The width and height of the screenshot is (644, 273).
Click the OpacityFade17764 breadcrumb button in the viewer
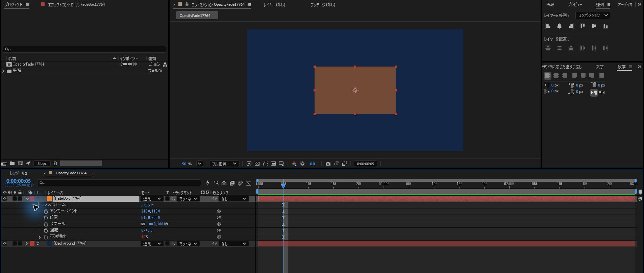coord(197,16)
